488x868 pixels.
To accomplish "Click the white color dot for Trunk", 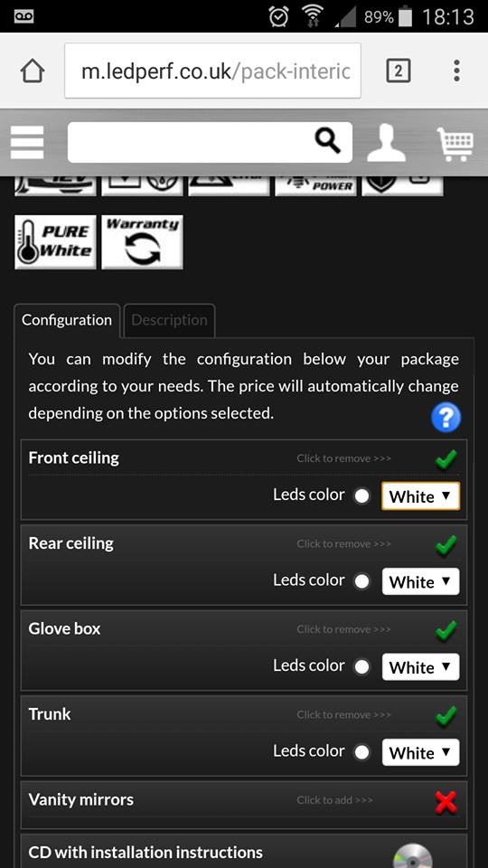I will coord(361,752).
